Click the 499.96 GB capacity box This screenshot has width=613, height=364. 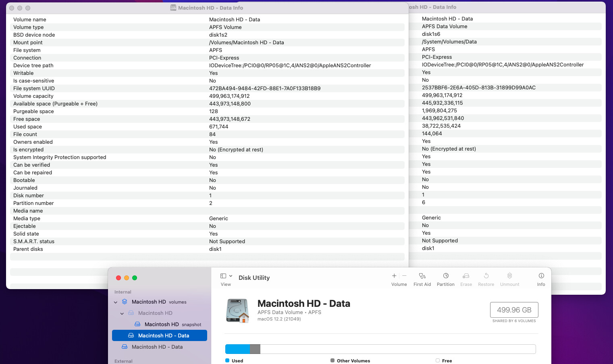(x=514, y=310)
